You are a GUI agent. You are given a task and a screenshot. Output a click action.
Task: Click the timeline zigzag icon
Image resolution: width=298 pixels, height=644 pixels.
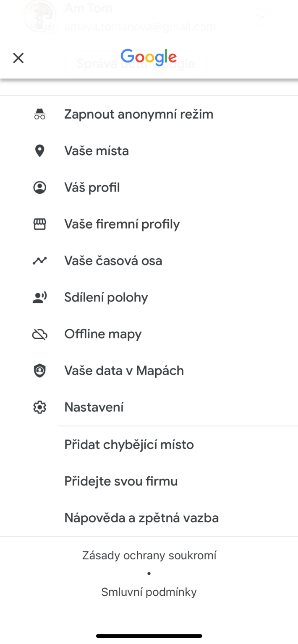coord(40,261)
